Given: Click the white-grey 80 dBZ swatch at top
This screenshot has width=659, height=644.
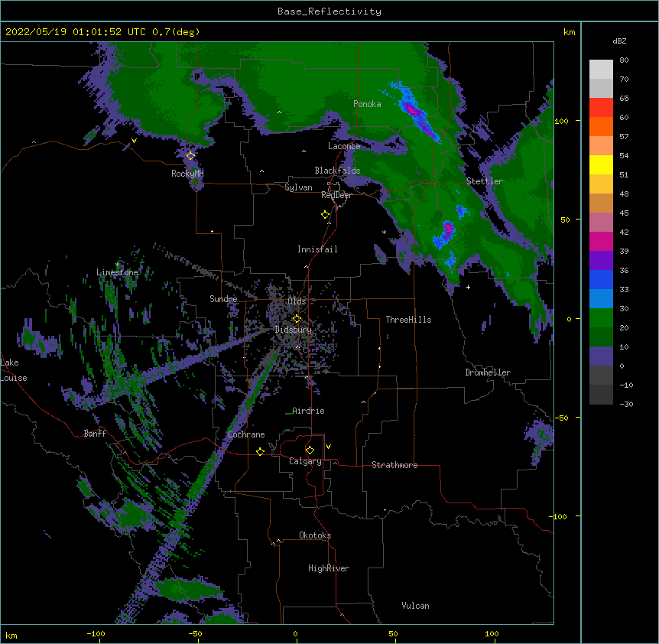Looking at the screenshot, I should [601, 69].
